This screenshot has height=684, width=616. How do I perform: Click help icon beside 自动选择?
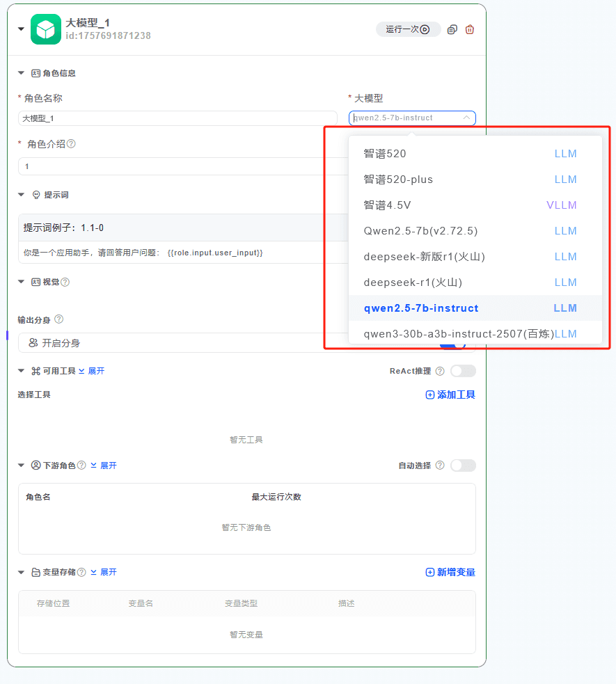pyautogui.click(x=440, y=466)
